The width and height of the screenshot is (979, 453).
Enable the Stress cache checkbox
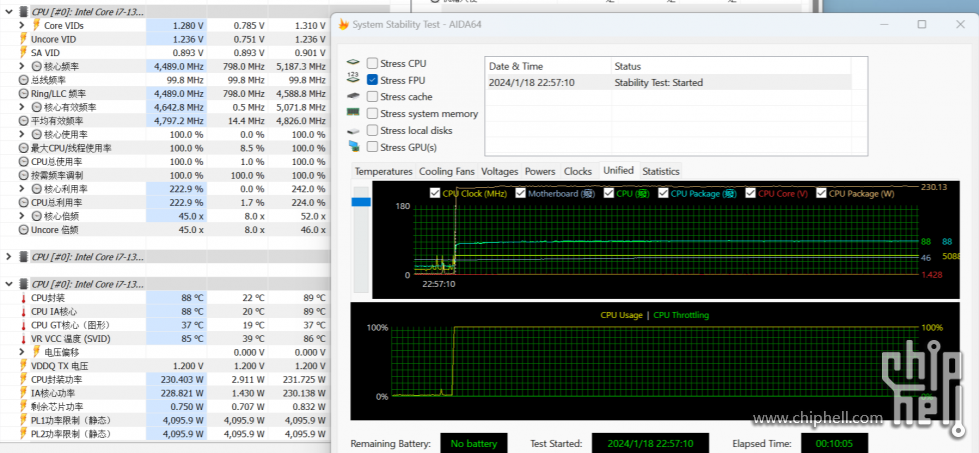click(372, 97)
